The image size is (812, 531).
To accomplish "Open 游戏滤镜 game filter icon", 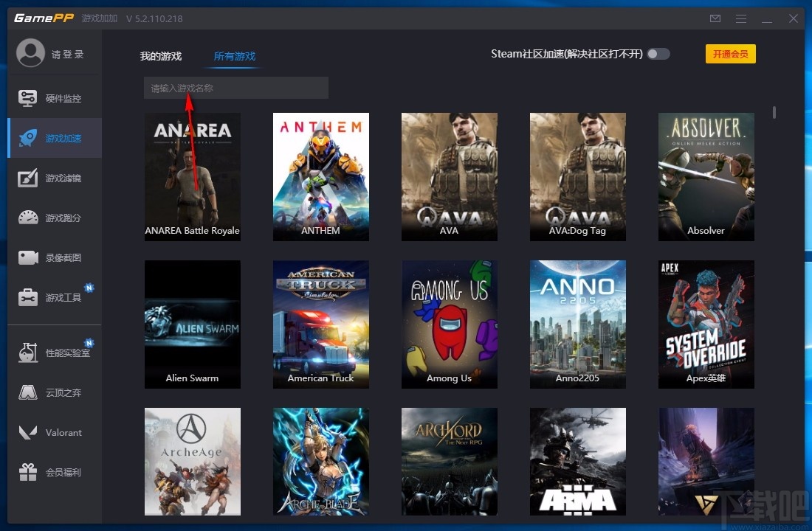I will pos(27,178).
